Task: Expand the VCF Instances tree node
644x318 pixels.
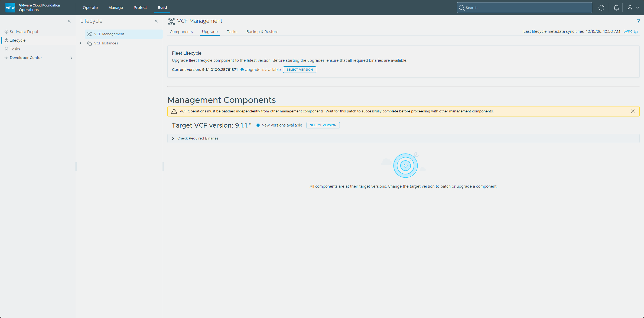Action: (80, 43)
